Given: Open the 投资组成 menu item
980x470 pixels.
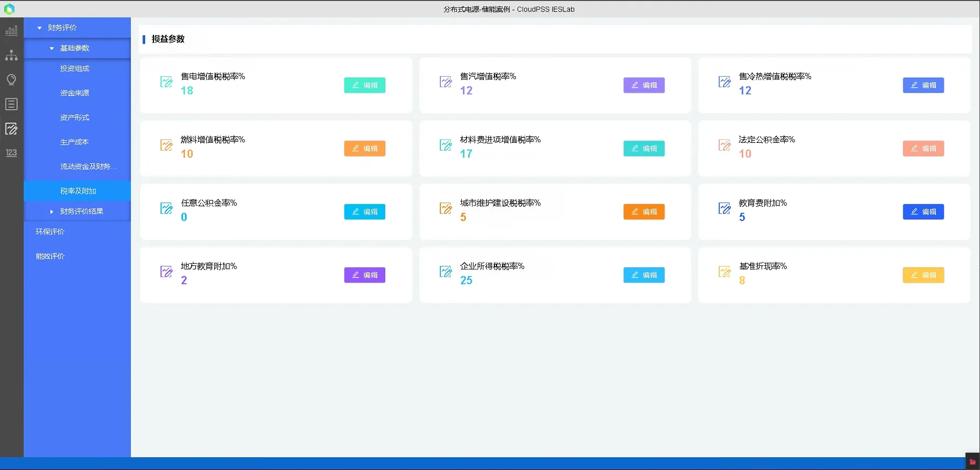Looking at the screenshot, I should 77,68.
